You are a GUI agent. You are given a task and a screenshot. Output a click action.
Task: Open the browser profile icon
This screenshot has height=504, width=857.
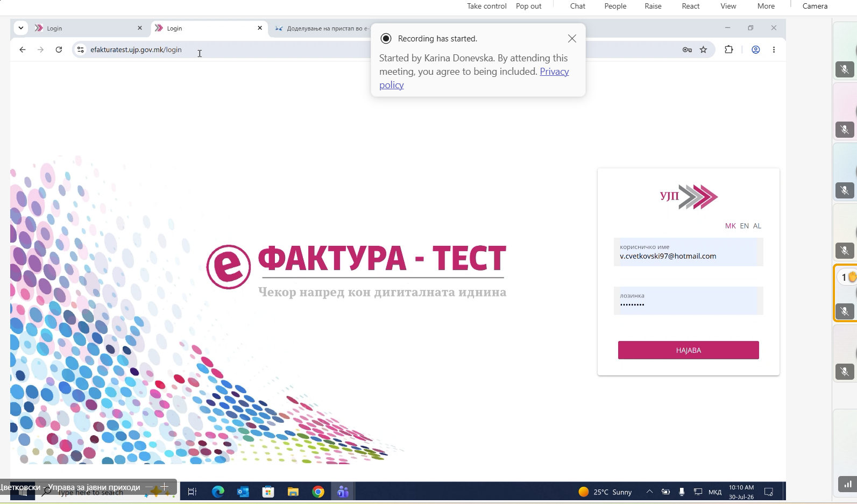755,49
